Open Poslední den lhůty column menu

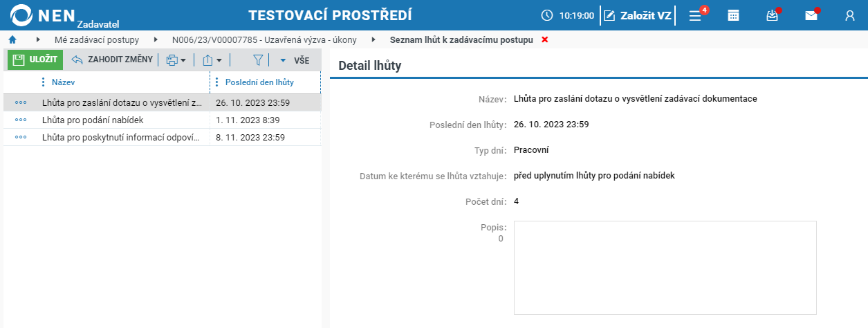(218, 82)
